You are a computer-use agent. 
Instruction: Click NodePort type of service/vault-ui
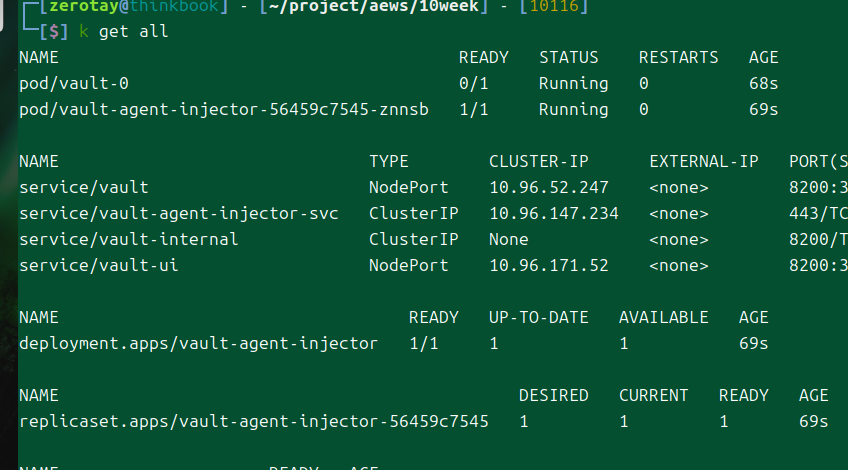(409, 265)
